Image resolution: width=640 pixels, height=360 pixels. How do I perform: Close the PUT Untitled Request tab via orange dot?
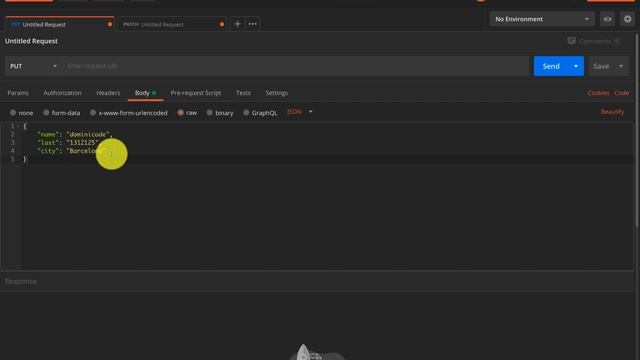click(110, 24)
